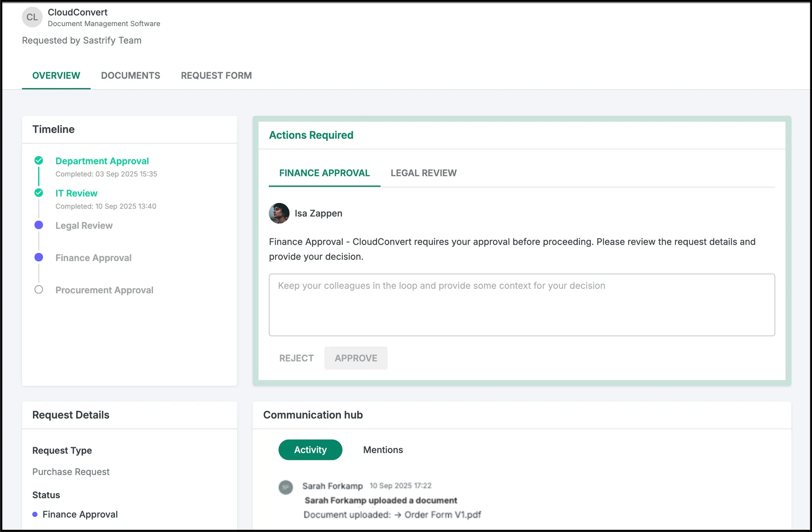This screenshot has height=532, width=812.
Task: Click the Procurement Approval empty circle marker
Action: [38, 289]
